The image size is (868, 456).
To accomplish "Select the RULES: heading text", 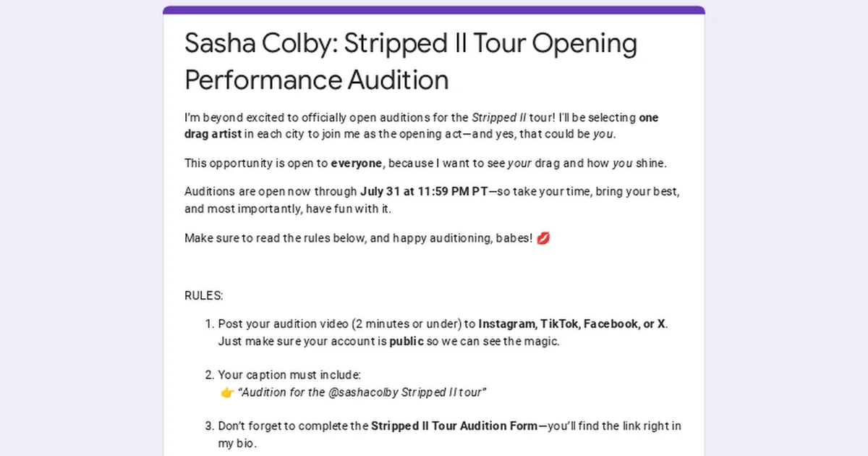I will tap(204, 296).
